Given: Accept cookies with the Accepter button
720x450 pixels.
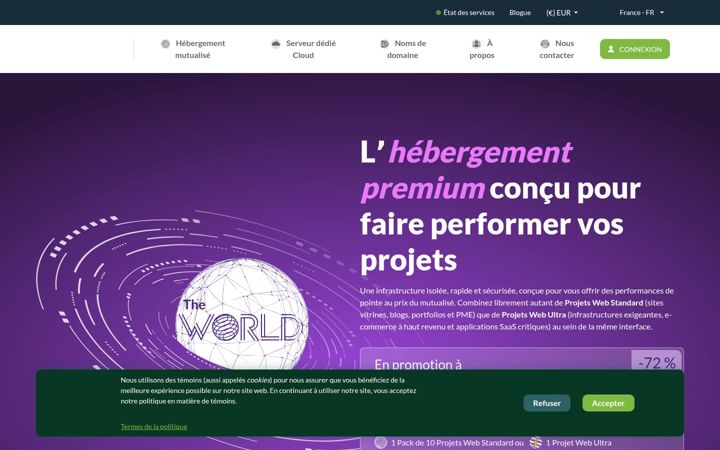Looking at the screenshot, I should click(x=608, y=403).
